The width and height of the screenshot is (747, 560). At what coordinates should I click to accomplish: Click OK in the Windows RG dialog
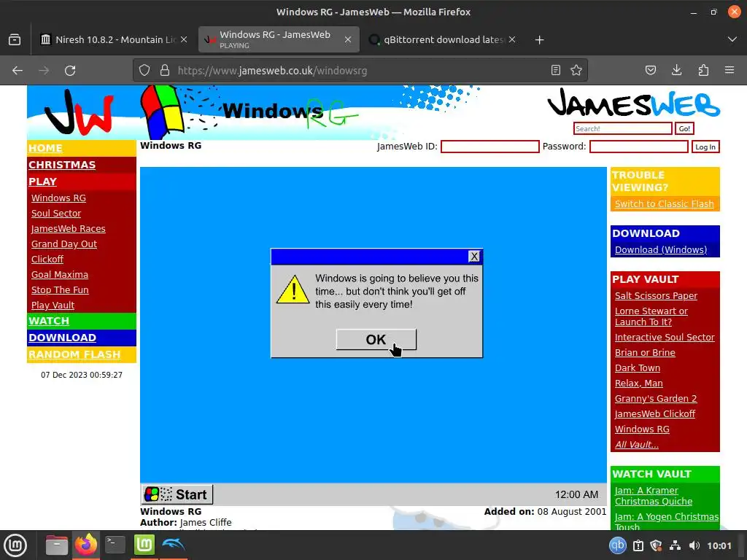376,340
